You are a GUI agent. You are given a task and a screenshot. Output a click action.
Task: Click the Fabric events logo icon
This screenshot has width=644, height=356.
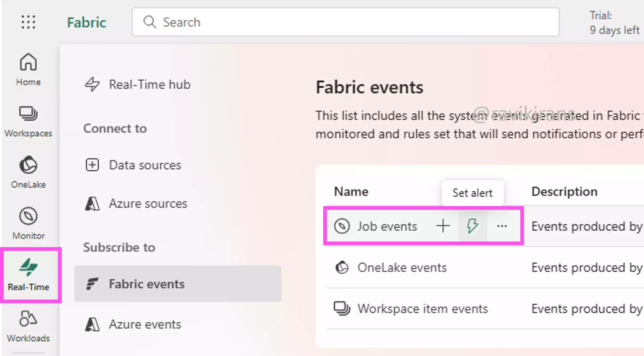pos(92,284)
